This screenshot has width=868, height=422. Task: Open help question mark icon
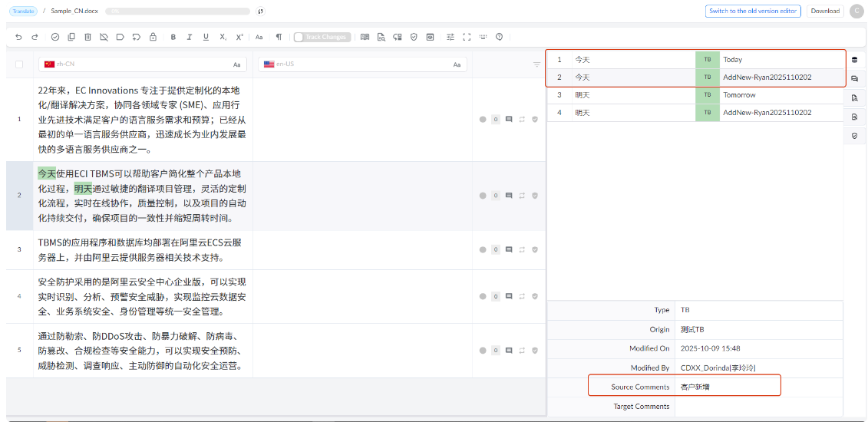[500, 37]
